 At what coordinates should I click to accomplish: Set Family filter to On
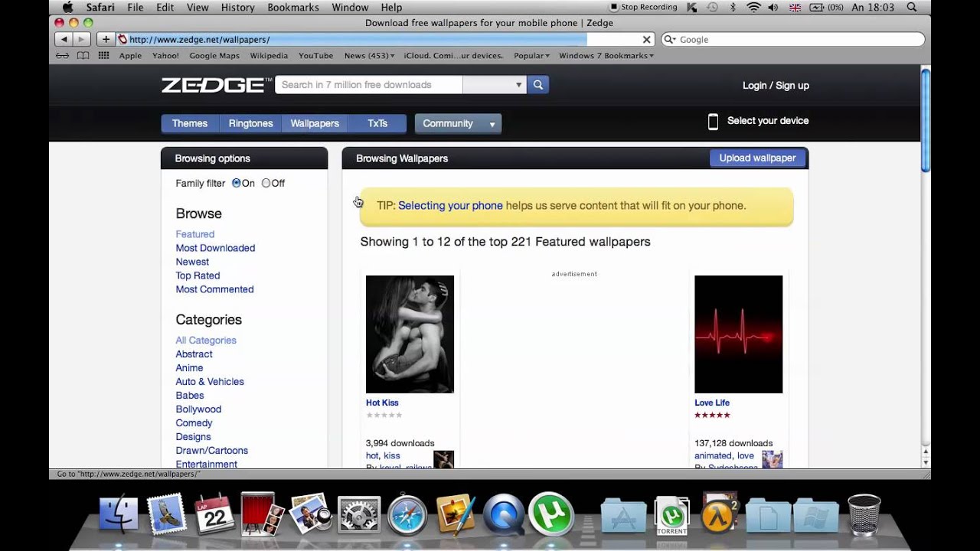pos(237,183)
